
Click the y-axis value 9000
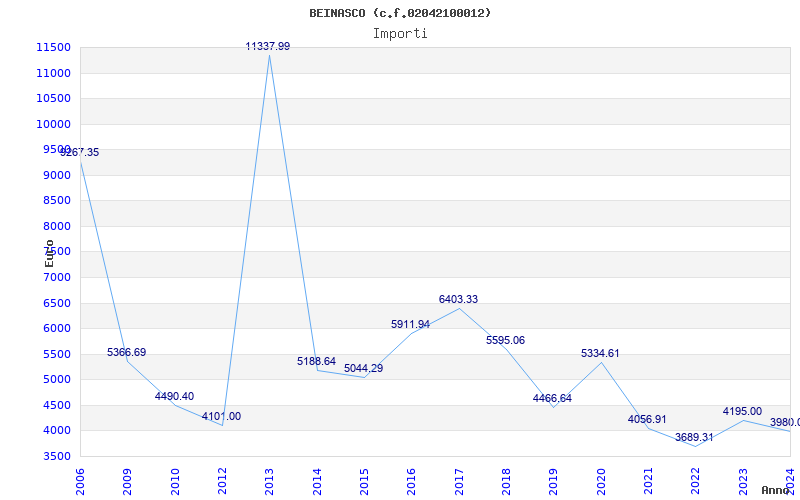(56, 175)
